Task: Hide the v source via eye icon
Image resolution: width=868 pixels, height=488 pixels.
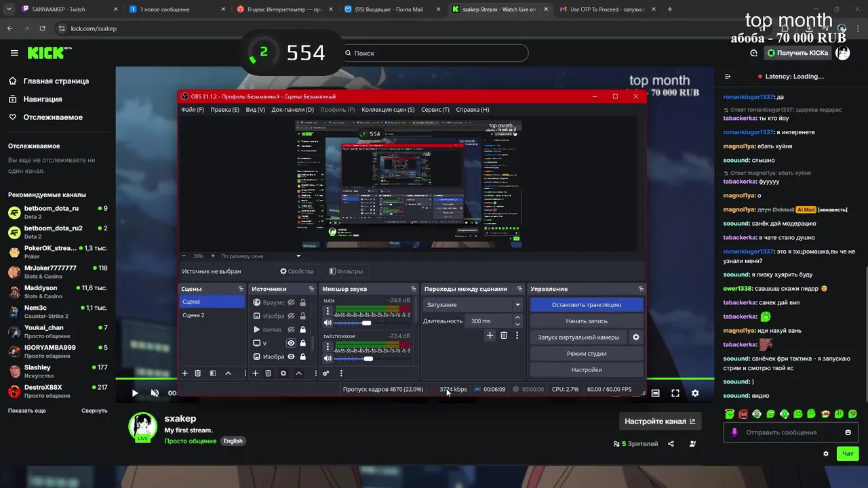Action: [291, 343]
